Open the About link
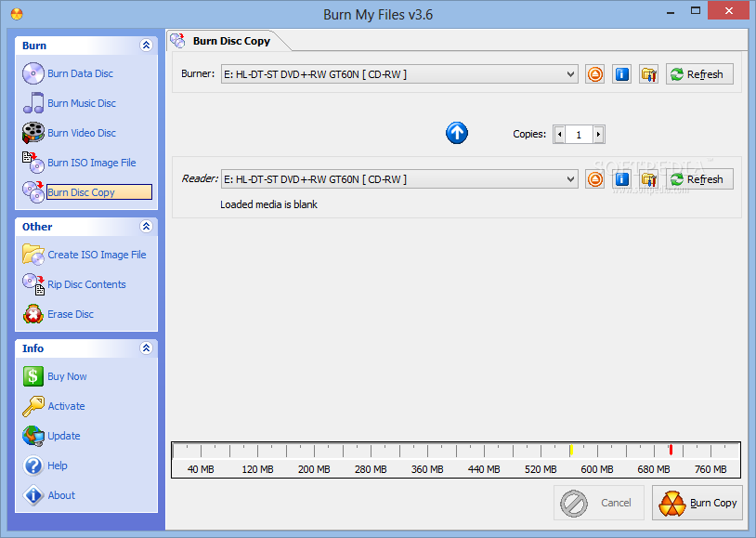The image size is (756, 538). (x=61, y=495)
